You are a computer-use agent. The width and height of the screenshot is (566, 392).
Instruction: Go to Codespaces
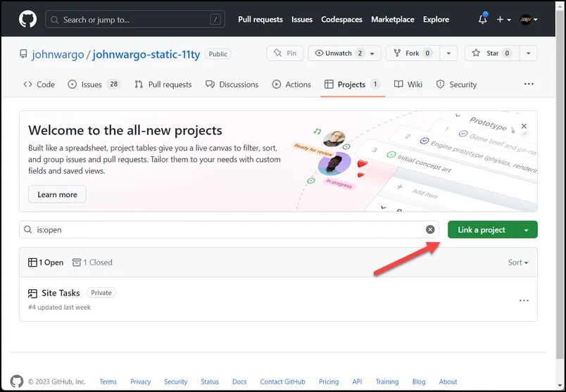(x=341, y=20)
